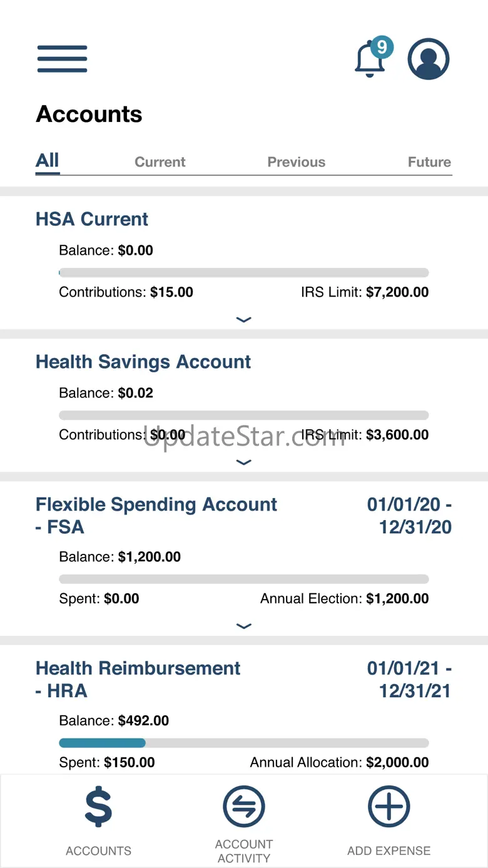Switch to the Previous accounts tab
488x868 pixels.
(x=296, y=162)
